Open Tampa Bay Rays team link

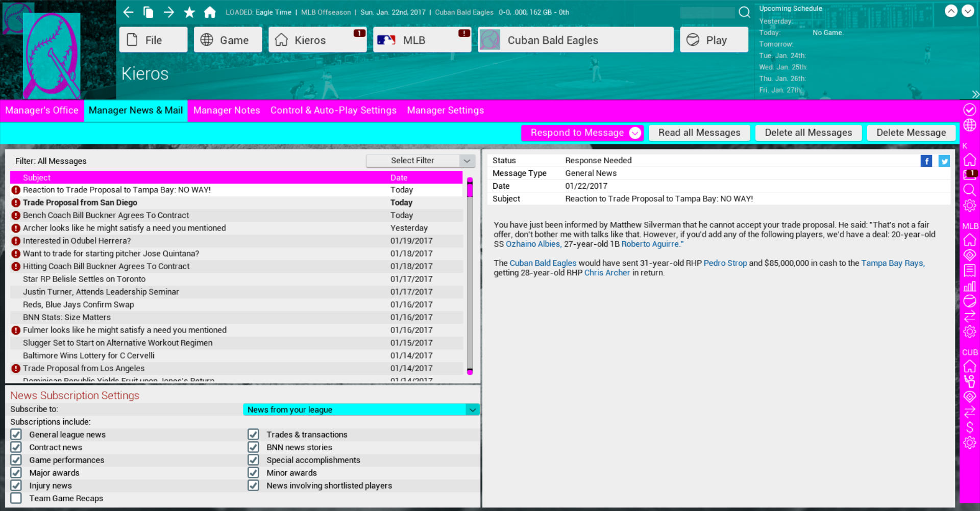pyautogui.click(x=892, y=263)
